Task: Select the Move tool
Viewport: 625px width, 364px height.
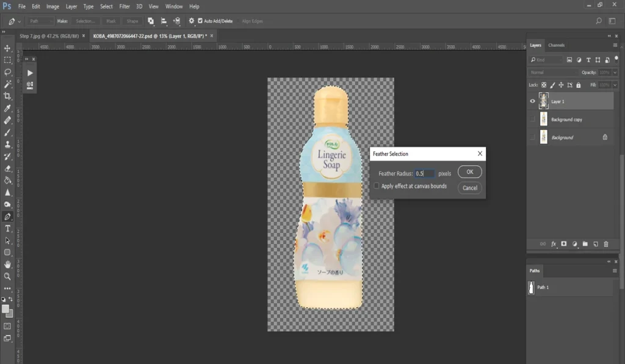Action: tap(7, 48)
